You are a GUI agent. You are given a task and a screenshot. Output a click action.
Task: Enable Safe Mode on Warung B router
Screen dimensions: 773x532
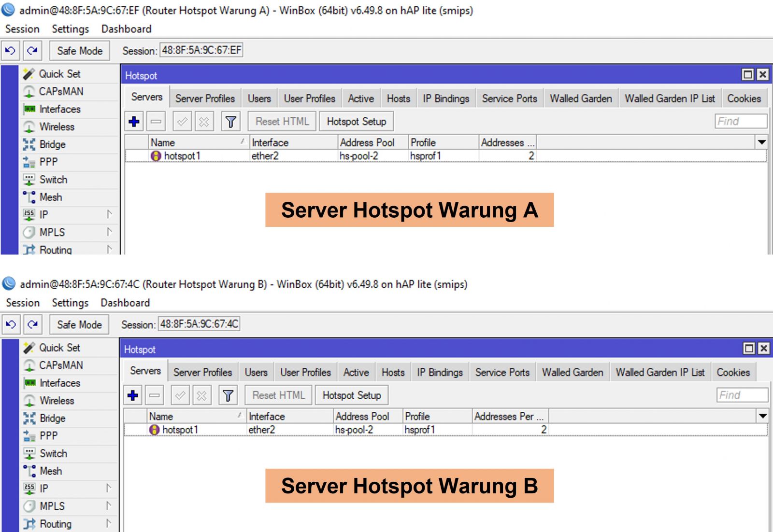[79, 324]
